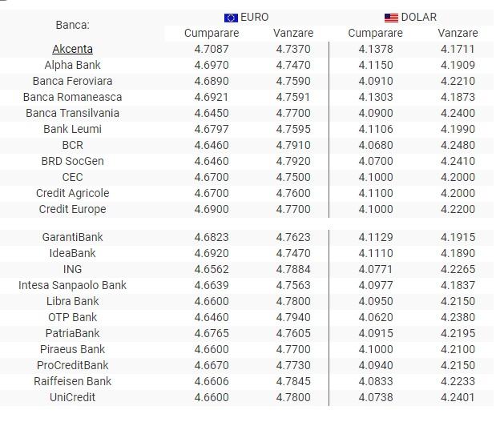Click the Banca: header label
This screenshot has width=504, height=422.
72,25
